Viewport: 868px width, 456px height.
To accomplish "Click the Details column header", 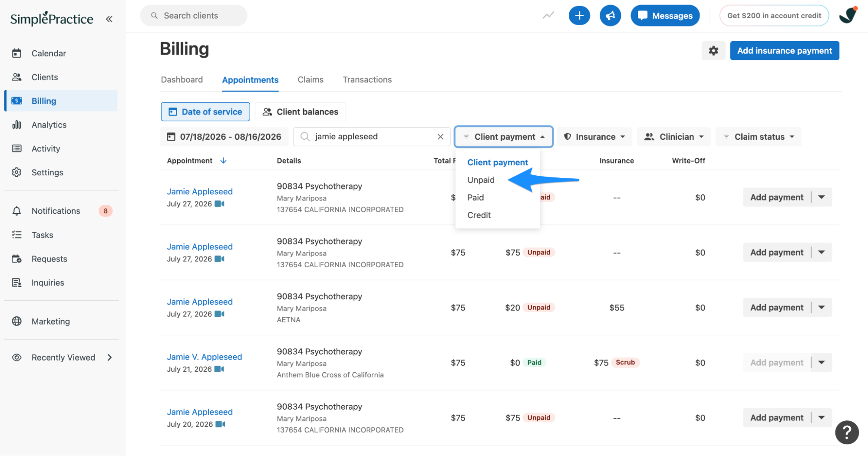I will (289, 161).
